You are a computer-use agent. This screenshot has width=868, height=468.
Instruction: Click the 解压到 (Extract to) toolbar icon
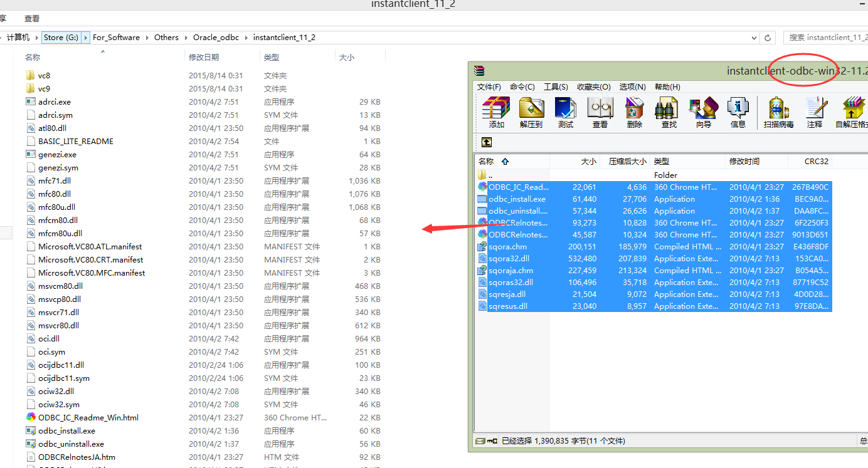tap(531, 108)
